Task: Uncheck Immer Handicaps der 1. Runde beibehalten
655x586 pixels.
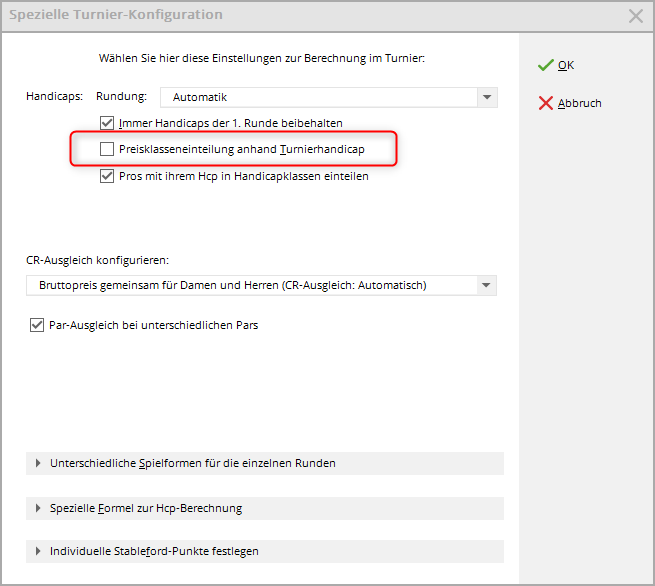Action: point(108,123)
